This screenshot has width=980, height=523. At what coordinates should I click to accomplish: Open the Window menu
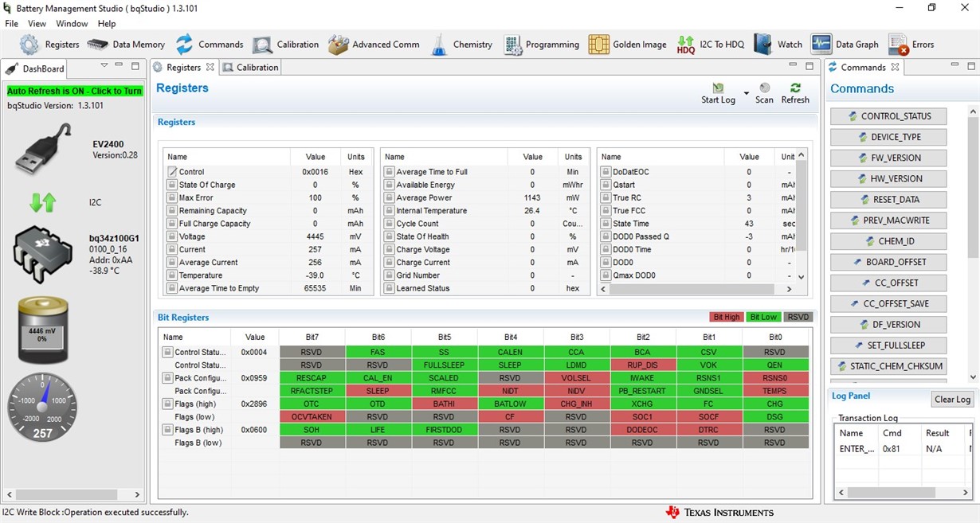[73, 24]
